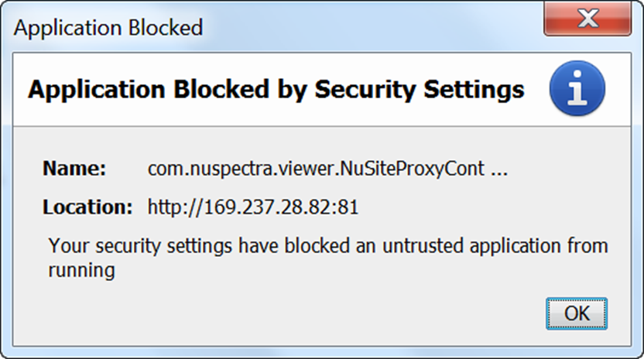Screen dimensions: 644x359
Task: Click the http://169.237.28.82:81 location URL
Action: pyautogui.click(x=253, y=207)
